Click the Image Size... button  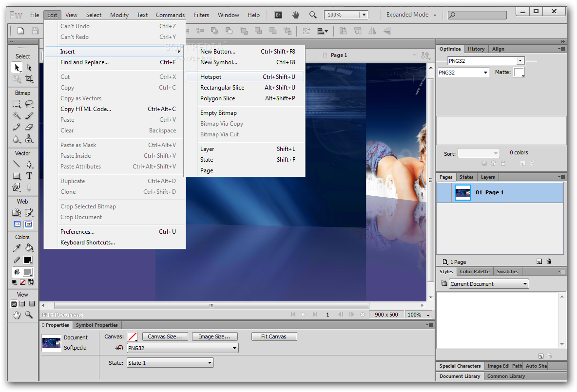pos(214,336)
